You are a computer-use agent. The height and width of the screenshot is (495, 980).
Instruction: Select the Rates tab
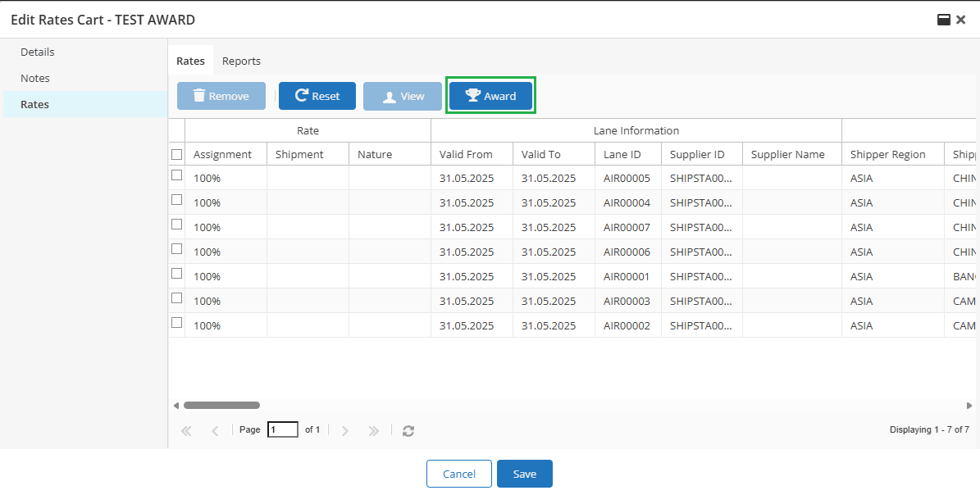pos(190,61)
